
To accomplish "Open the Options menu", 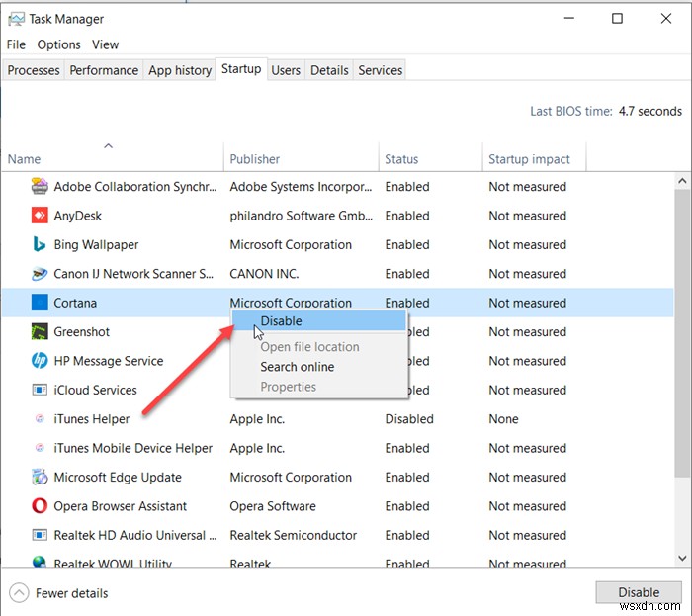I will pyautogui.click(x=58, y=44).
